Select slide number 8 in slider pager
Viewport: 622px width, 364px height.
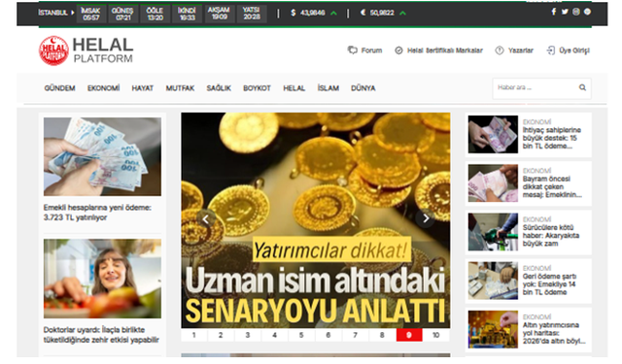[x=382, y=335]
